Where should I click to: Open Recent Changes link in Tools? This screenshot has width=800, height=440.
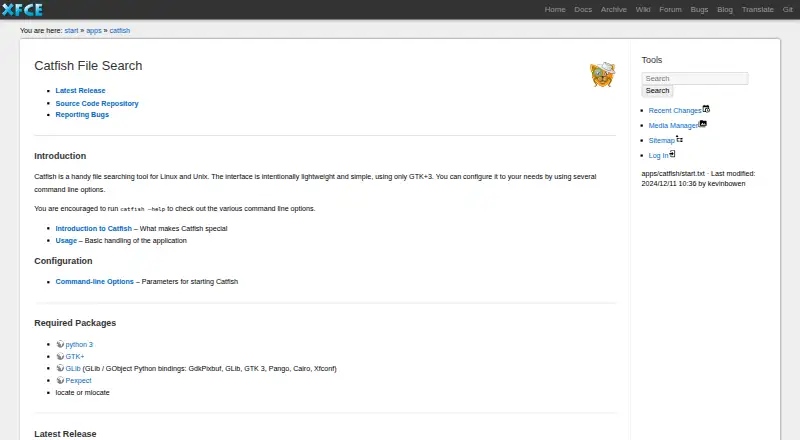674,110
